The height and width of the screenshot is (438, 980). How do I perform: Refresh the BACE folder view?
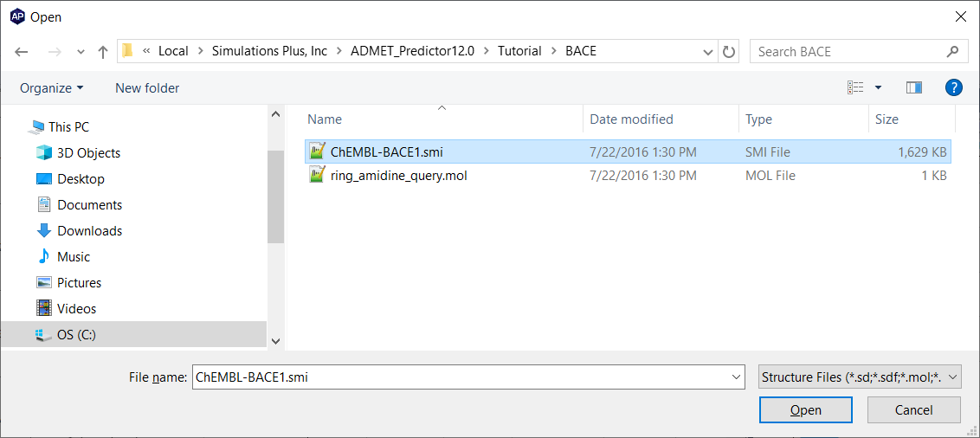(x=729, y=51)
